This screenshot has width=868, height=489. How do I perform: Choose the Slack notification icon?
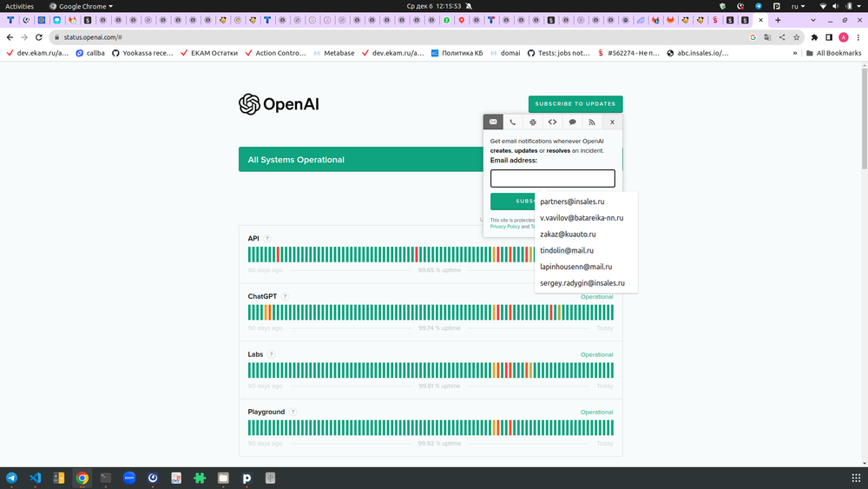click(533, 122)
